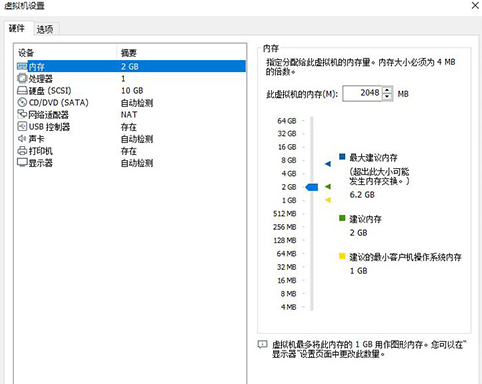Click the 16 MB slider label

(x=287, y=280)
